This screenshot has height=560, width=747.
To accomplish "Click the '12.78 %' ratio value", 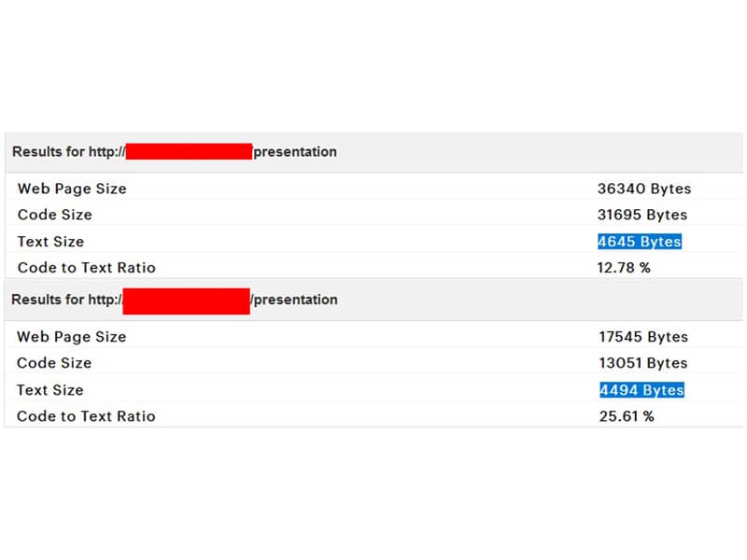I will click(623, 268).
